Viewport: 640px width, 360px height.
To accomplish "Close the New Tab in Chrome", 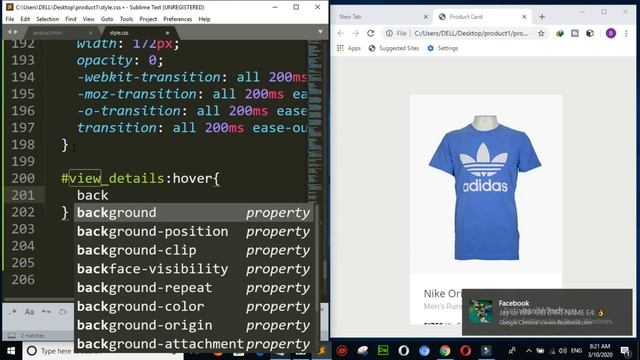I will 426,17.
